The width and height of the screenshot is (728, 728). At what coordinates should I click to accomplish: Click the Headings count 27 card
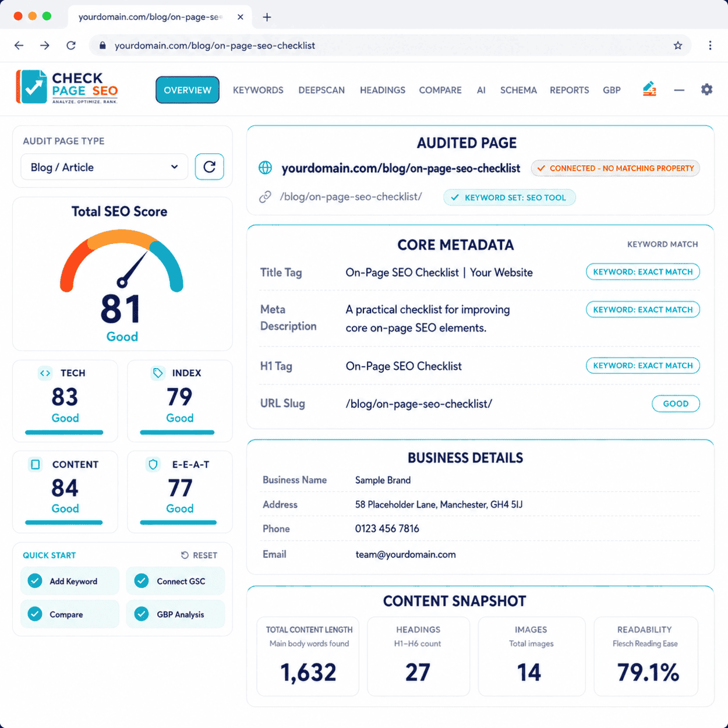[418, 656]
